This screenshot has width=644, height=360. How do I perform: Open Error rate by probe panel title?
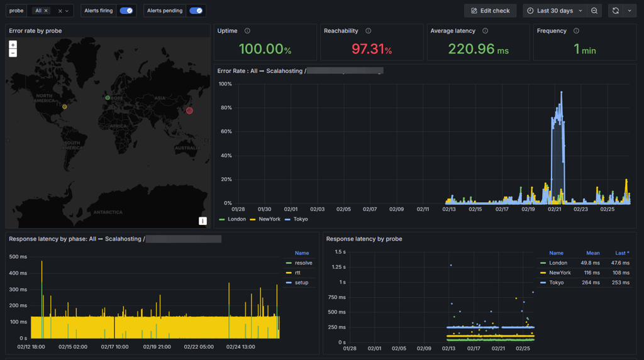coord(35,31)
